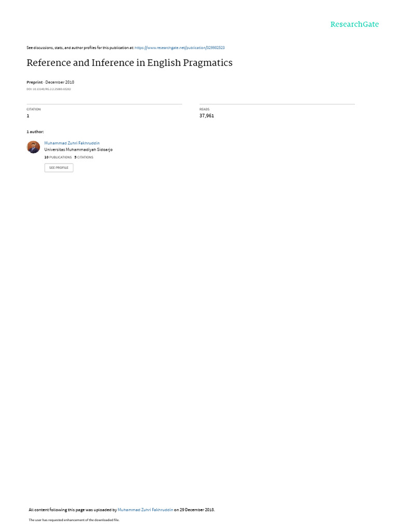Click the DOI number text
Screen dimensions: 399x532
pyautogui.click(x=49, y=89)
